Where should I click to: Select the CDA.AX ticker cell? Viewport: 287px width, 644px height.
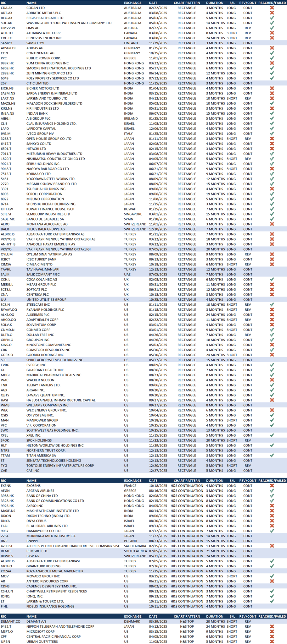pos(7,8)
